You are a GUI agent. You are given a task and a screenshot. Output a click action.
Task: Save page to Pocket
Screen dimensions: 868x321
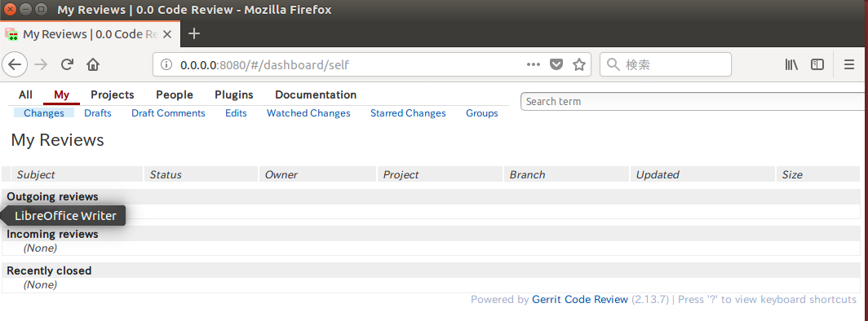point(556,64)
